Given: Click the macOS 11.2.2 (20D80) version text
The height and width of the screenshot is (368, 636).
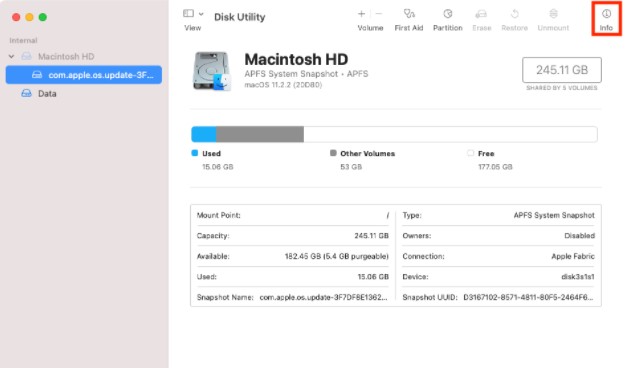Looking at the screenshot, I should pyautogui.click(x=283, y=85).
